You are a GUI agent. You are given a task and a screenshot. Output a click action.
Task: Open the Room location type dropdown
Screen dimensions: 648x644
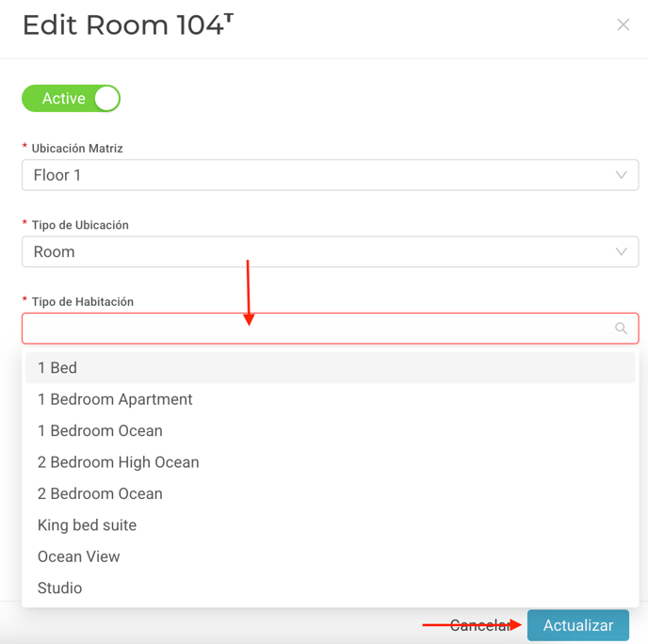[x=331, y=251]
